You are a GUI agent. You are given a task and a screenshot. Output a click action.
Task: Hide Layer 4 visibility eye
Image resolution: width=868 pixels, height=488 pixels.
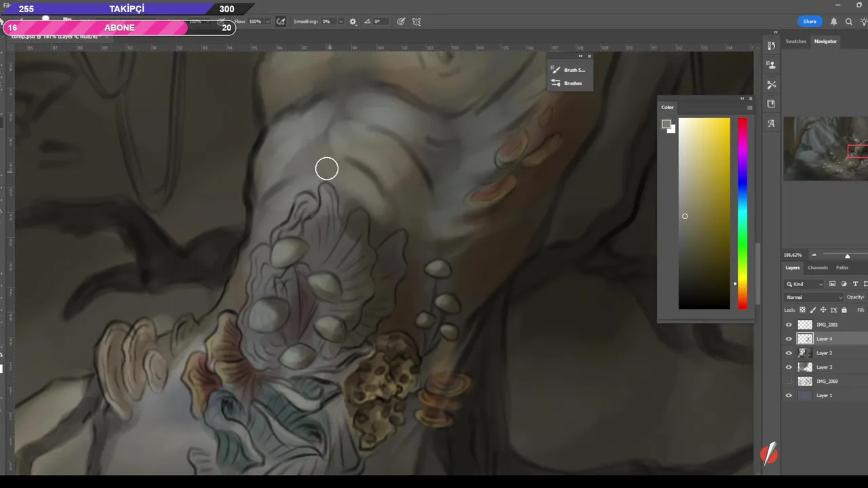[788, 339]
